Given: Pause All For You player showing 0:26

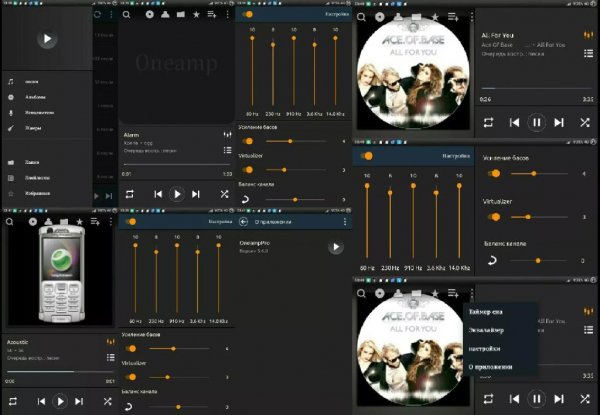Looking at the screenshot, I should 536,123.
